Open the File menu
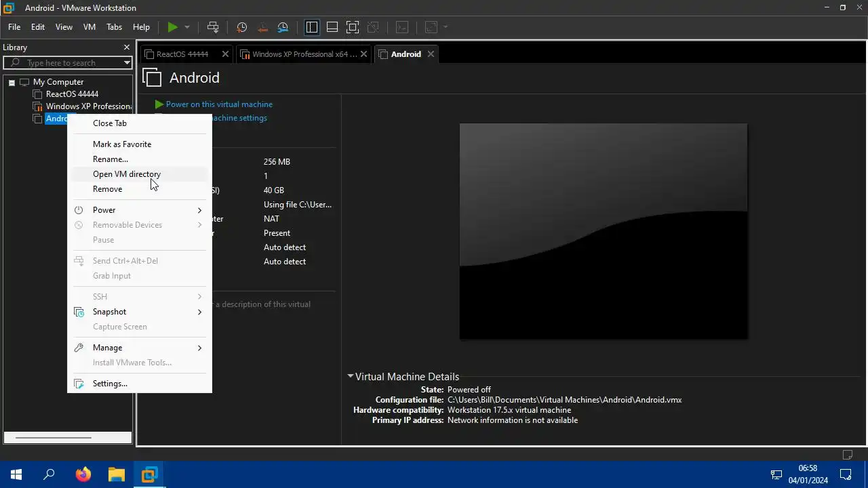This screenshot has width=868, height=488. click(x=14, y=27)
